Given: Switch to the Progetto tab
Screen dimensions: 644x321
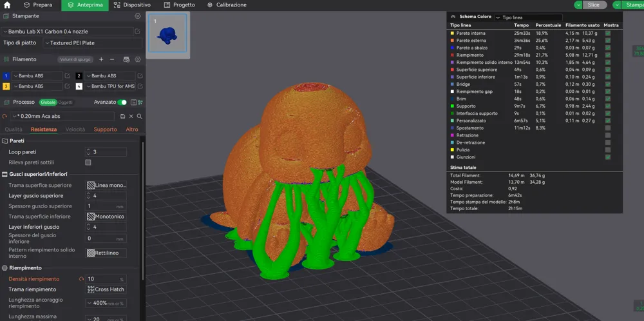Looking at the screenshot, I should (x=180, y=5).
